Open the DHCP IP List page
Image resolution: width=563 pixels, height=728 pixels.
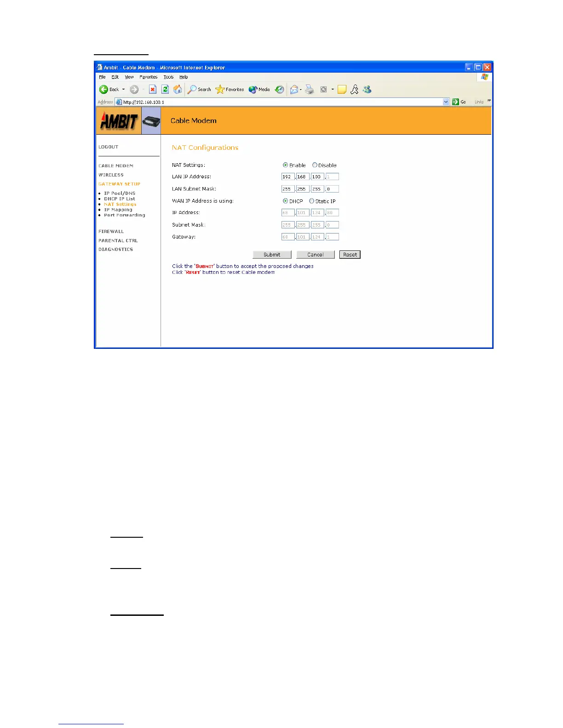[x=120, y=199]
